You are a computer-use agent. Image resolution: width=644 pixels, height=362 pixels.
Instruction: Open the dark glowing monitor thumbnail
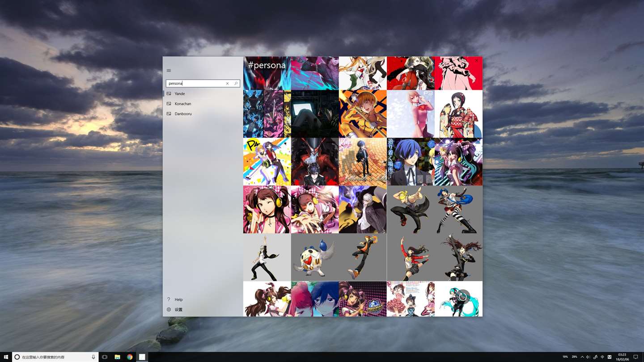point(315,114)
